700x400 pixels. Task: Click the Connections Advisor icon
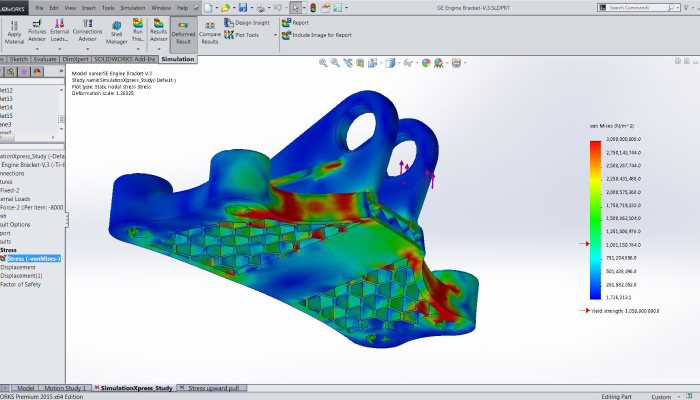88,34
